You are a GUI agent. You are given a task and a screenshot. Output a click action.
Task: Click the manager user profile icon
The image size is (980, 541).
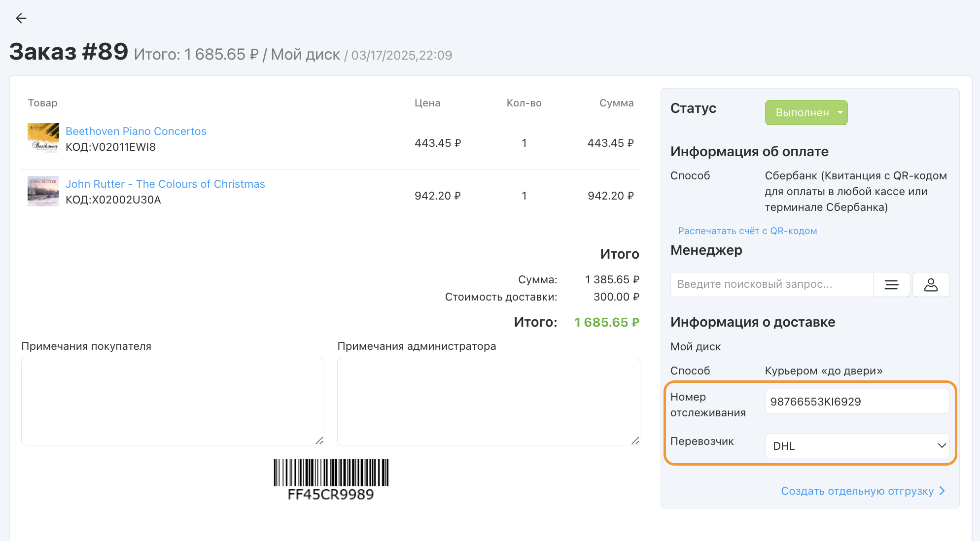(931, 285)
